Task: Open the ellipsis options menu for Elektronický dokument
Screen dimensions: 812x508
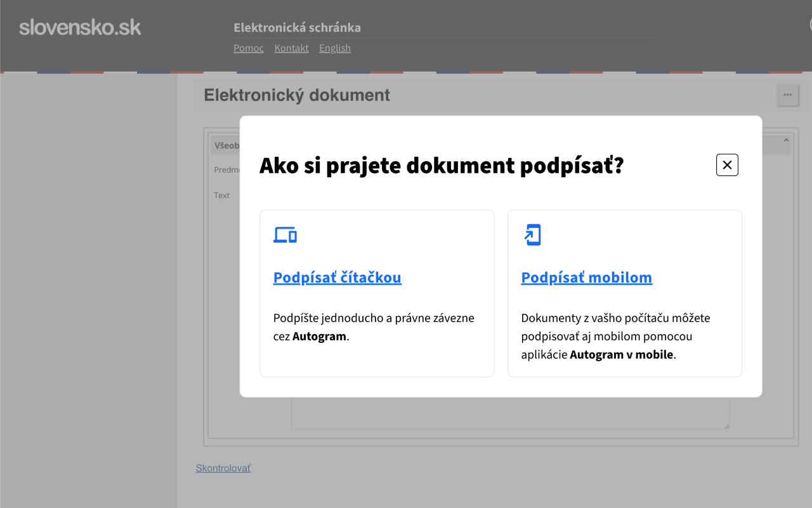Action: pos(788,95)
